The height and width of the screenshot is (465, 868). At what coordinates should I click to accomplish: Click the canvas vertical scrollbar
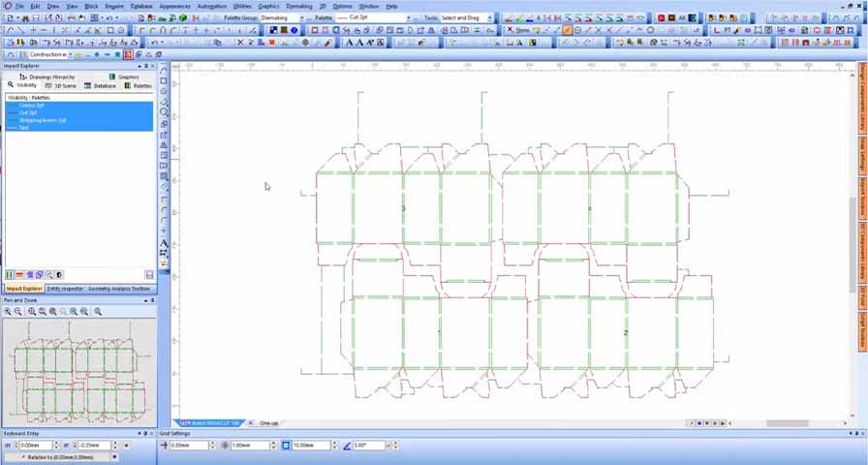852,243
